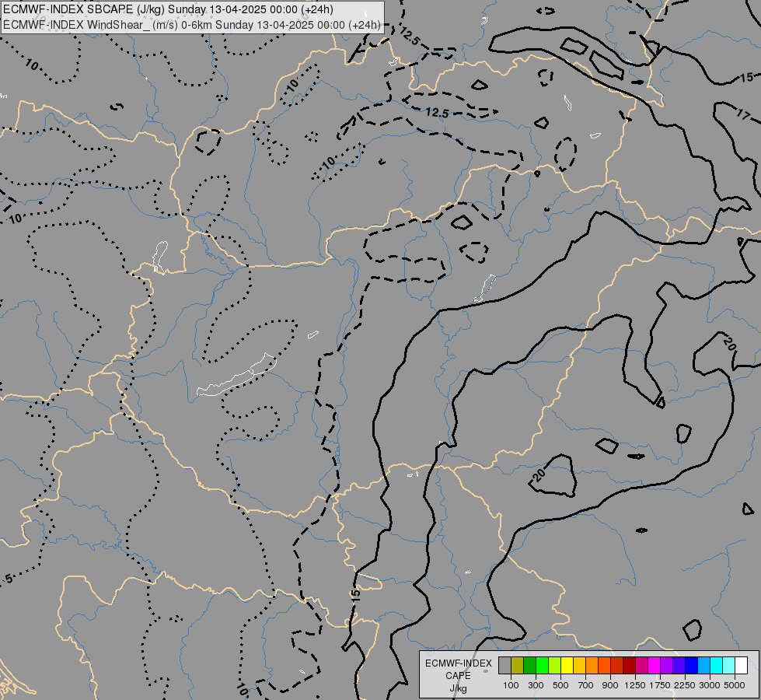Pick the dark maroon red legend swatch
Viewport: 761px width, 700px height.
(629, 666)
